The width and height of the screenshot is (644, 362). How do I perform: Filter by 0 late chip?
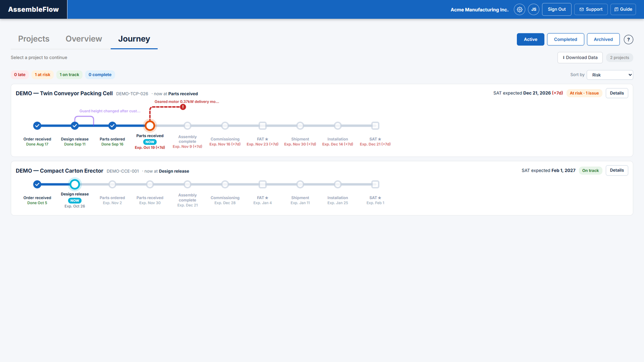(20, 75)
